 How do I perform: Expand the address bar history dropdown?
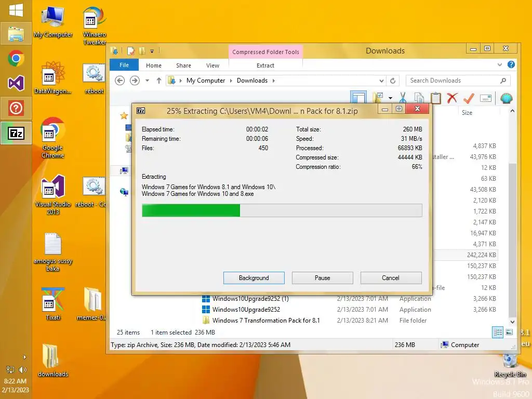tap(381, 81)
